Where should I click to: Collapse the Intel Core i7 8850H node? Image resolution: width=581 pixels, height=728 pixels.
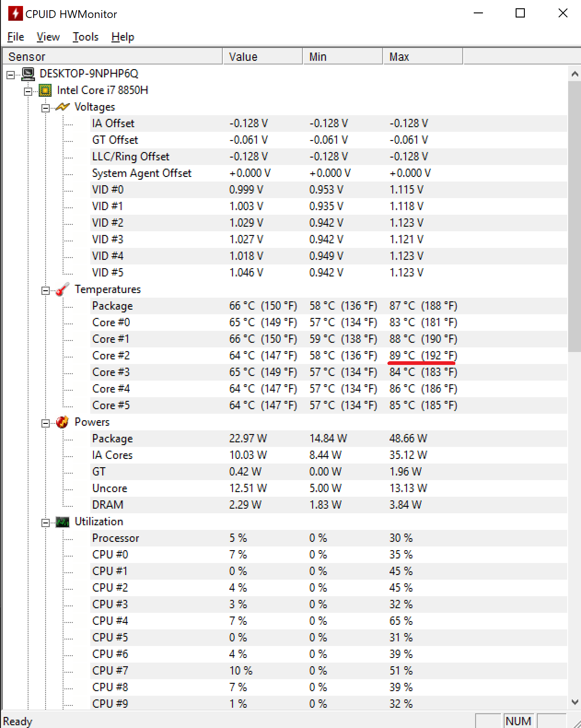tap(28, 91)
